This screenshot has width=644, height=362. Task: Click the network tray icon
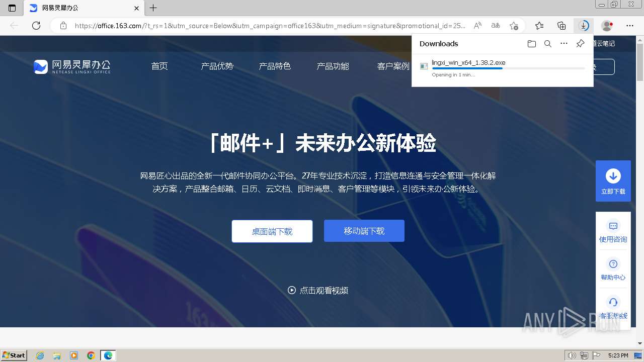pyautogui.click(x=584, y=355)
